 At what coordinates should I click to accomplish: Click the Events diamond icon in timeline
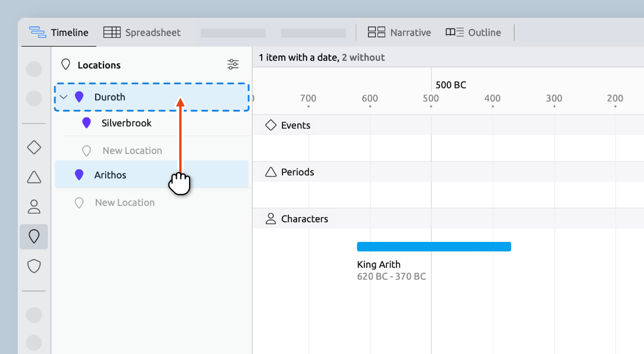pos(271,125)
